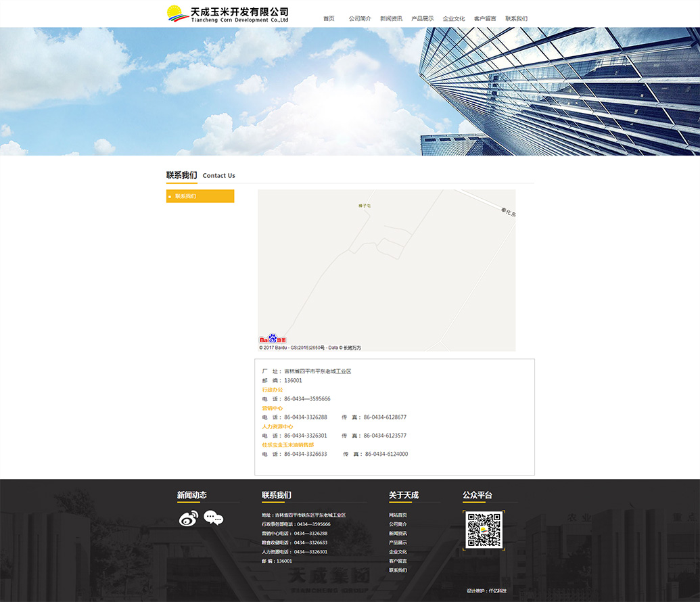
Task: Open the WeChat chat bubble icon
Action: tap(213, 519)
